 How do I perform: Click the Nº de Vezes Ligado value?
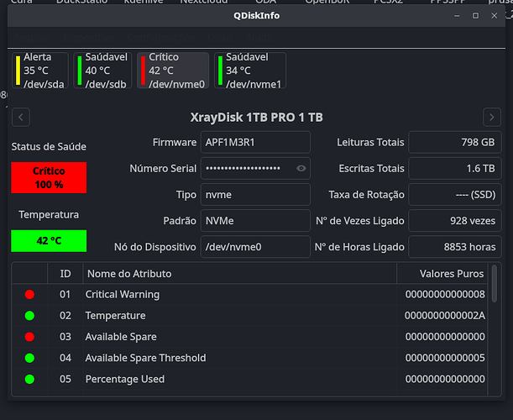click(x=455, y=221)
